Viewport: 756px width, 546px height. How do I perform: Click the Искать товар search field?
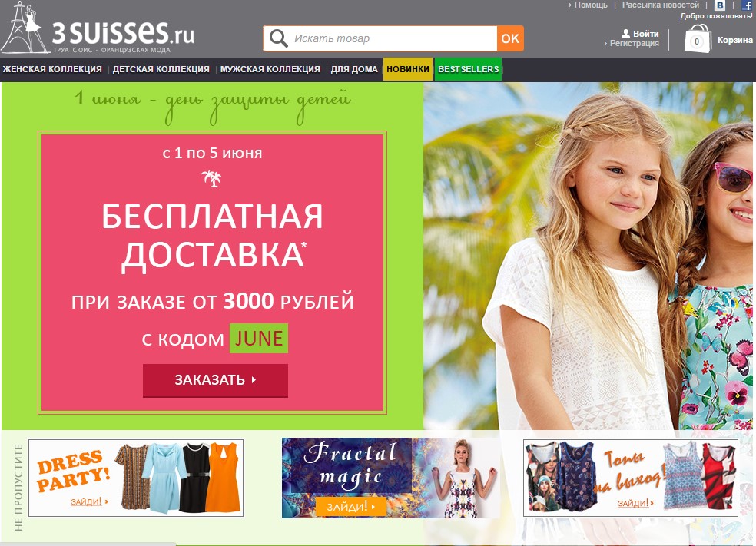[x=393, y=38]
